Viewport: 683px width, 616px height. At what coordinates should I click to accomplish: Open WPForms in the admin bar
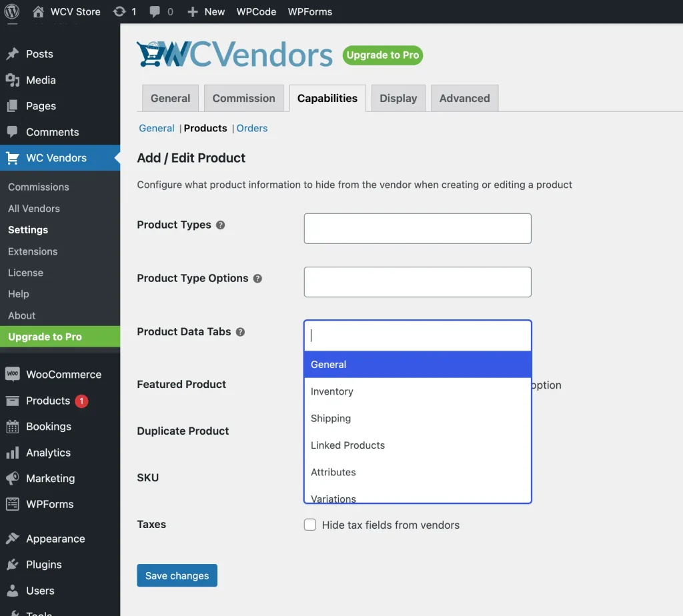tap(309, 12)
